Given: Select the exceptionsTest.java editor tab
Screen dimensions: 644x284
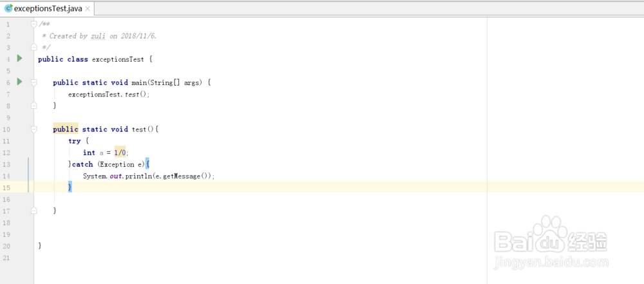Looking at the screenshot, I should (x=46, y=9).
